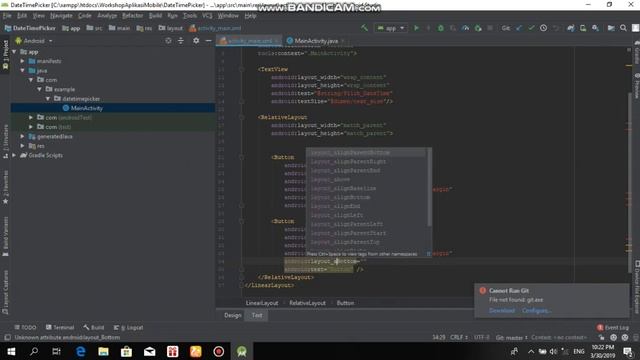This screenshot has width=640, height=360.
Task: Collapse all in the project panel
Action: coord(181,40)
